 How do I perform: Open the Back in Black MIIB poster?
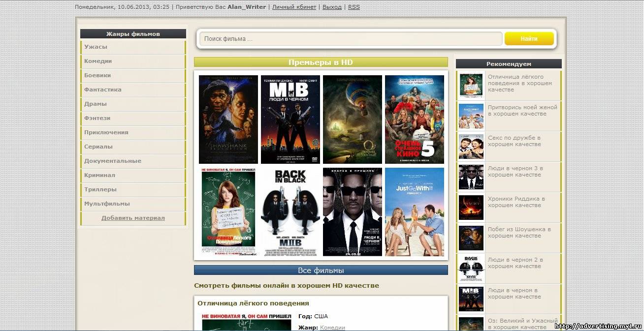(x=290, y=212)
